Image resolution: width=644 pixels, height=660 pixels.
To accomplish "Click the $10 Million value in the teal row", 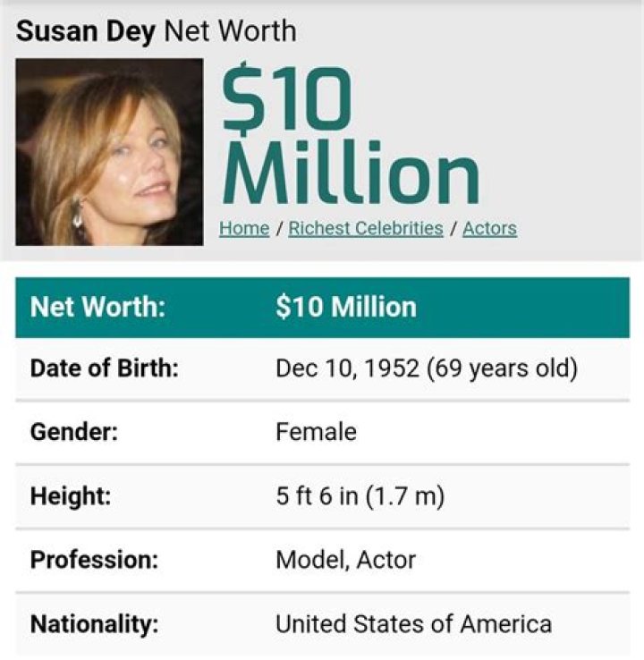I will [346, 308].
